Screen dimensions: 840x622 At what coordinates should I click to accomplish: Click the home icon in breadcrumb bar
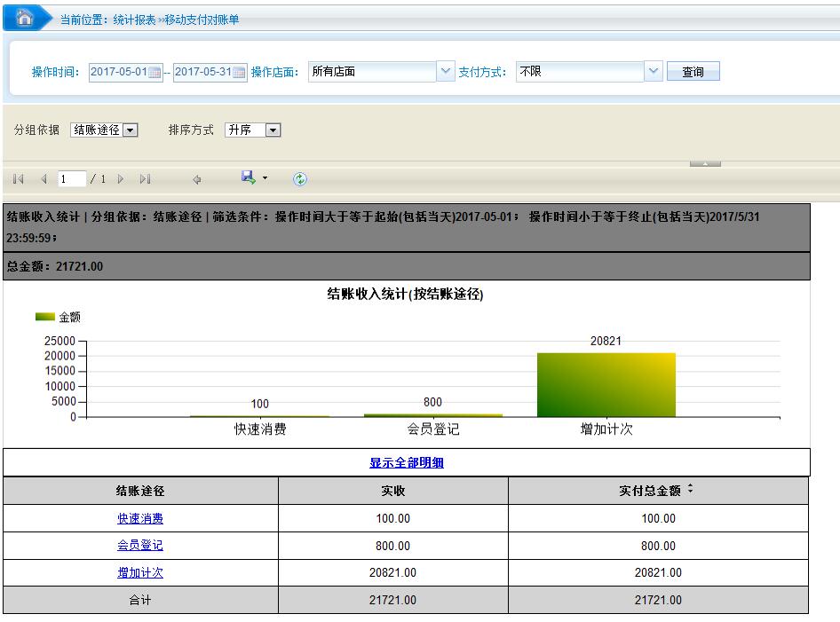click(26, 19)
